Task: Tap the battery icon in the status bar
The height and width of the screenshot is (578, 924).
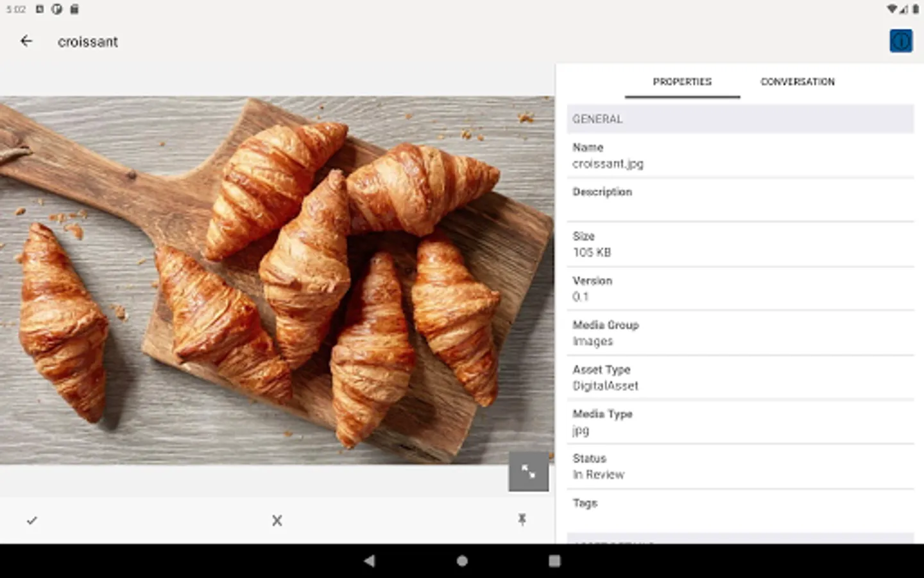Action: click(x=915, y=9)
